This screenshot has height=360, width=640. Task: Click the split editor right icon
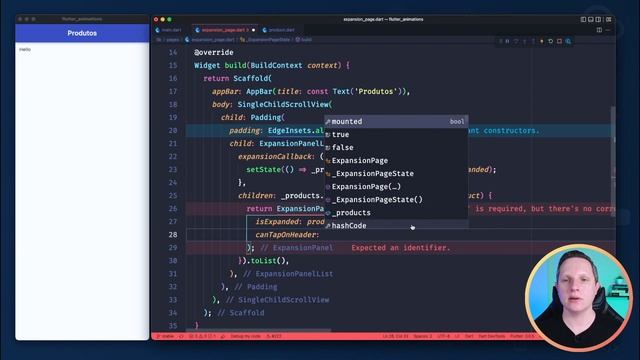coord(599,30)
